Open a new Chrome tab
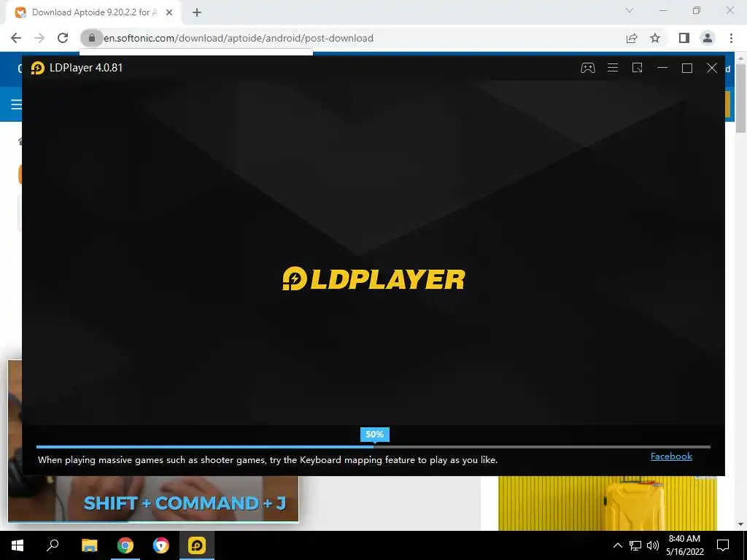747x560 pixels. click(197, 12)
